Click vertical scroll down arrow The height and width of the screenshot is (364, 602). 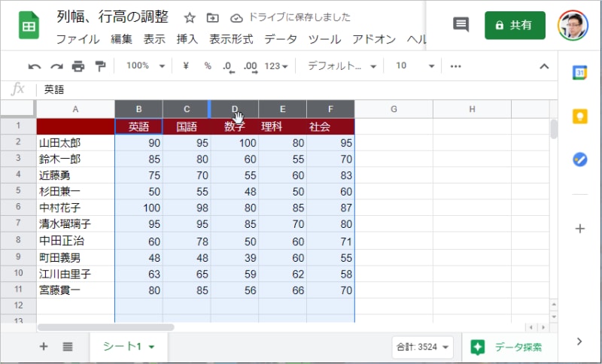point(554,317)
